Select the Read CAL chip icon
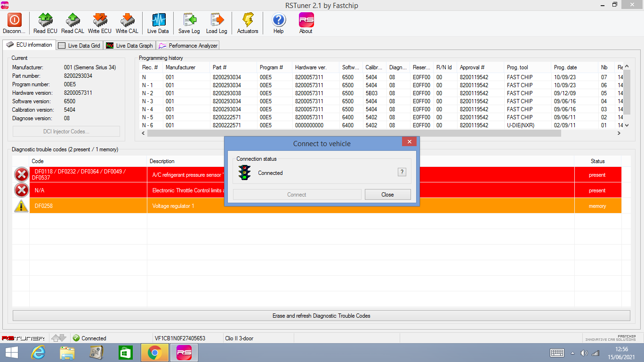The image size is (644, 362). [x=72, y=20]
